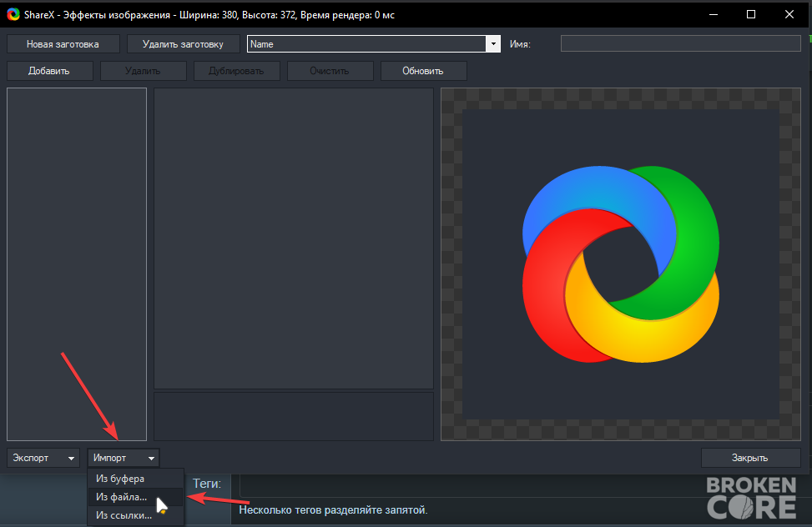
Task: Click the Удалить effect button
Action: click(x=143, y=71)
